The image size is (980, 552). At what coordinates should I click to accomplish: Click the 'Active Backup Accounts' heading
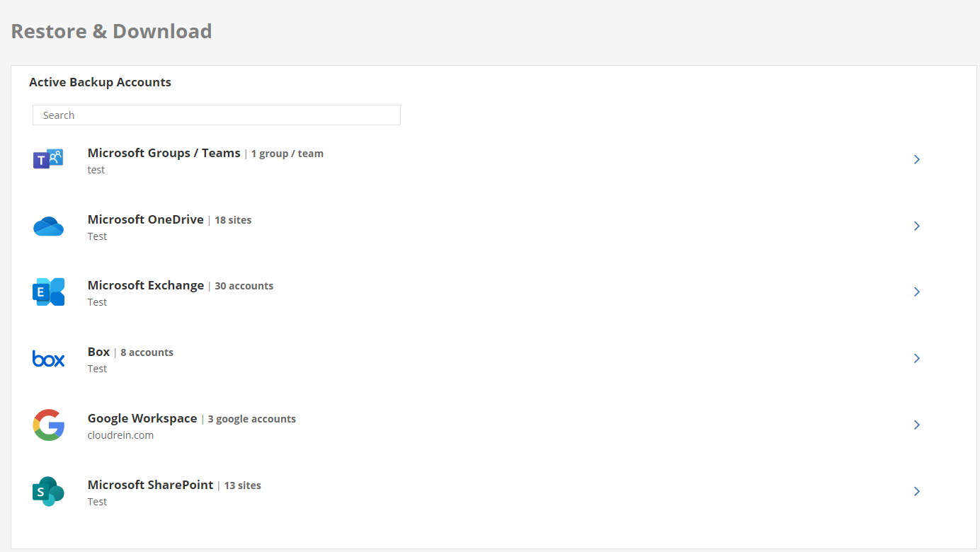[x=100, y=82]
